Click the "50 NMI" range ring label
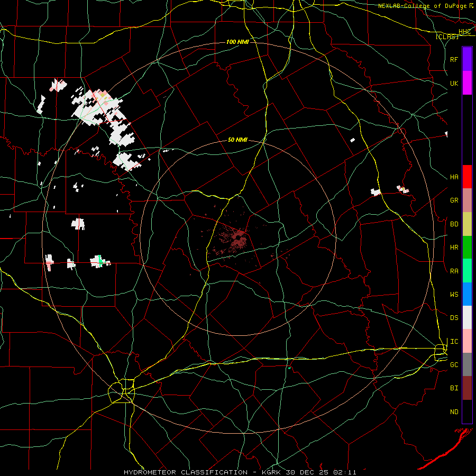Screen dimensions: 476x476 tap(237, 140)
